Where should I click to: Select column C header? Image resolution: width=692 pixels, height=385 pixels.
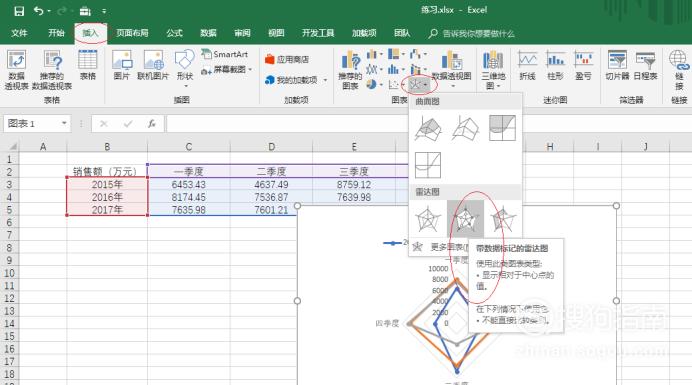[x=188, y=147]
